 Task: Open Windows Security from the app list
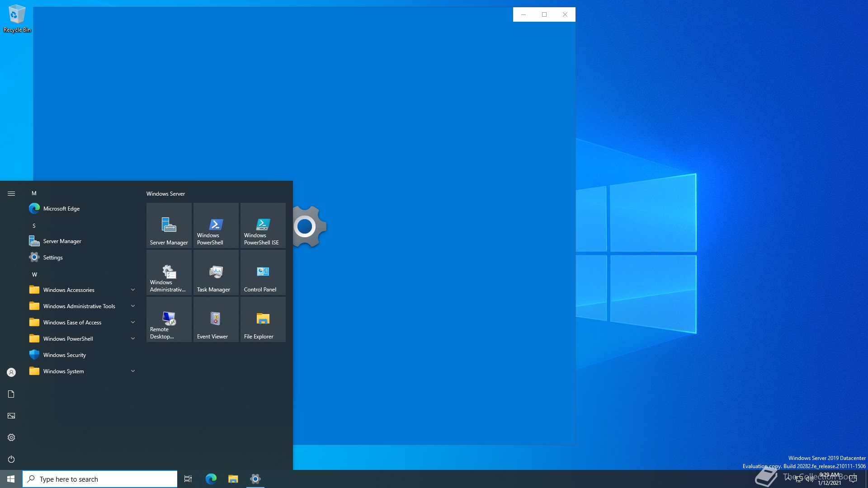[x=83, y=355]
